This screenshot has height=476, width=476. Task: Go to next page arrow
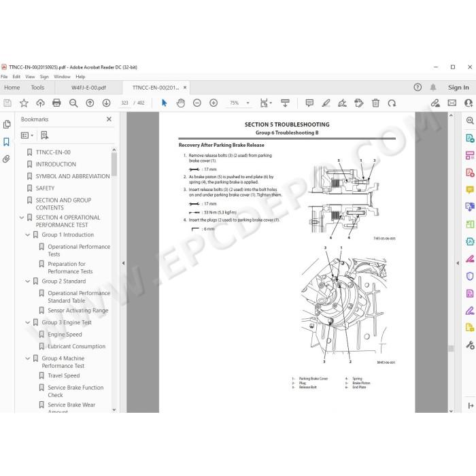106,103
